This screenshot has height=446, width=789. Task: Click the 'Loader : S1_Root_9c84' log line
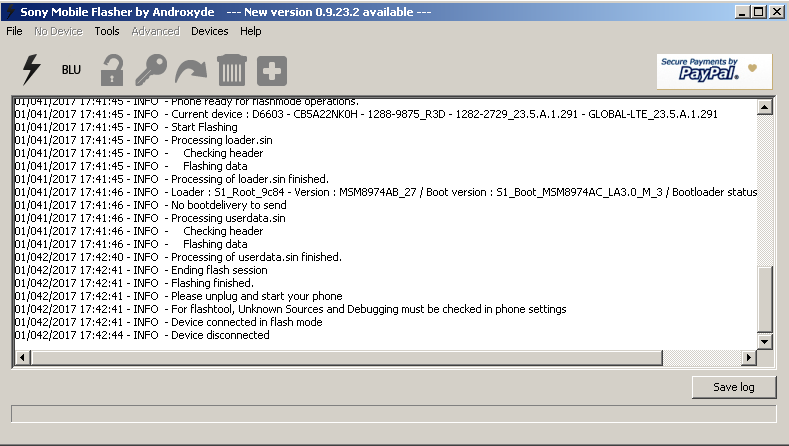385,192
